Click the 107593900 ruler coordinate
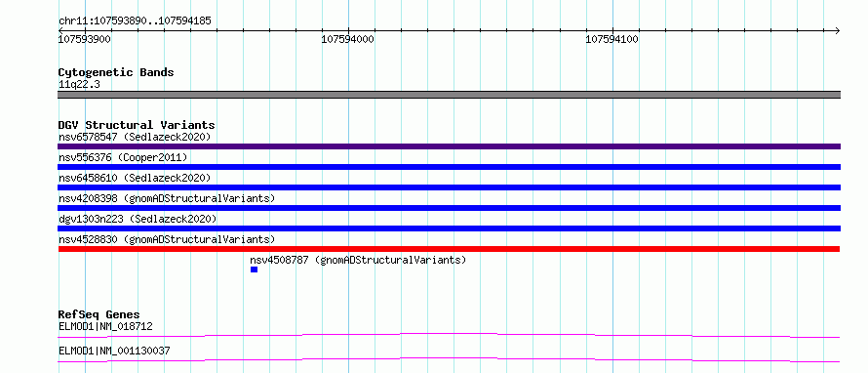The height and width of the screenshot is (373, 868). (x=85, y=39)
